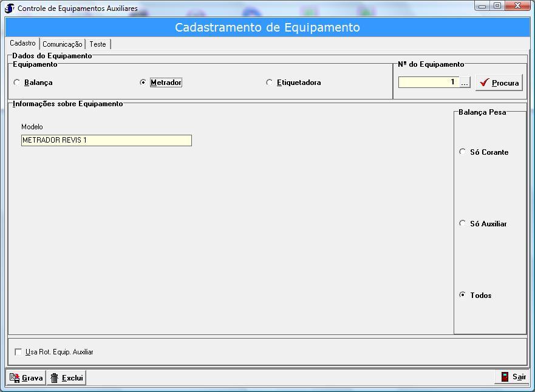Viewport: 535px width, 392px height.
Task: Maximize the Controle de Equipamentos window
Action: point(497,6)
